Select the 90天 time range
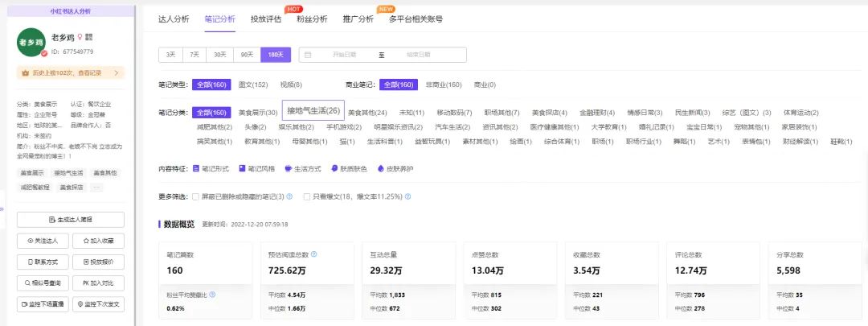The image size is (868, 326). click(x=247, y=55)
